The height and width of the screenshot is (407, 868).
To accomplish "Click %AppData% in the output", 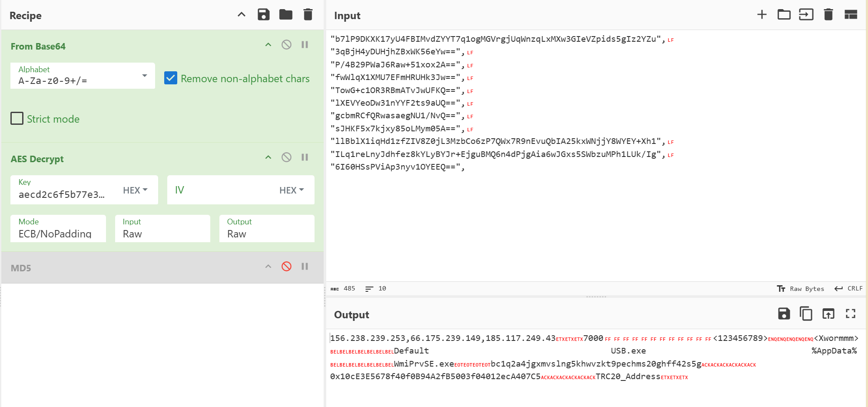I will [x=834, y=351].
